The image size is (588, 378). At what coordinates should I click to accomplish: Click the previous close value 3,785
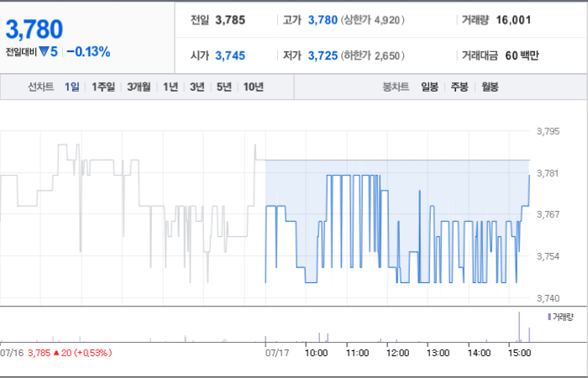pyautogui.click(x=230, y=20)
